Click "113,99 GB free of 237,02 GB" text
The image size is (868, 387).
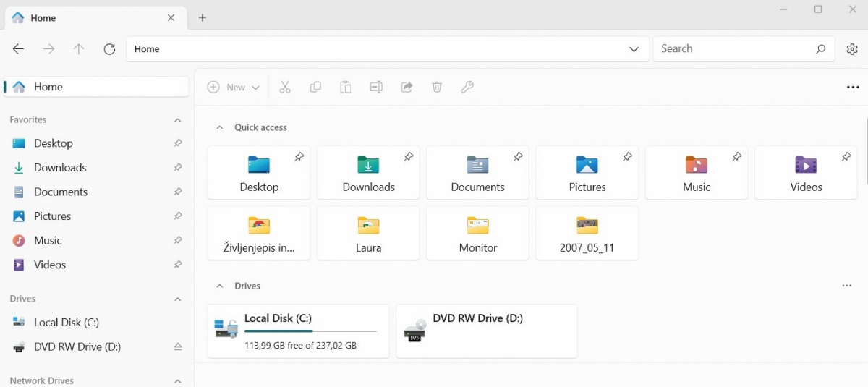point(300,346)
